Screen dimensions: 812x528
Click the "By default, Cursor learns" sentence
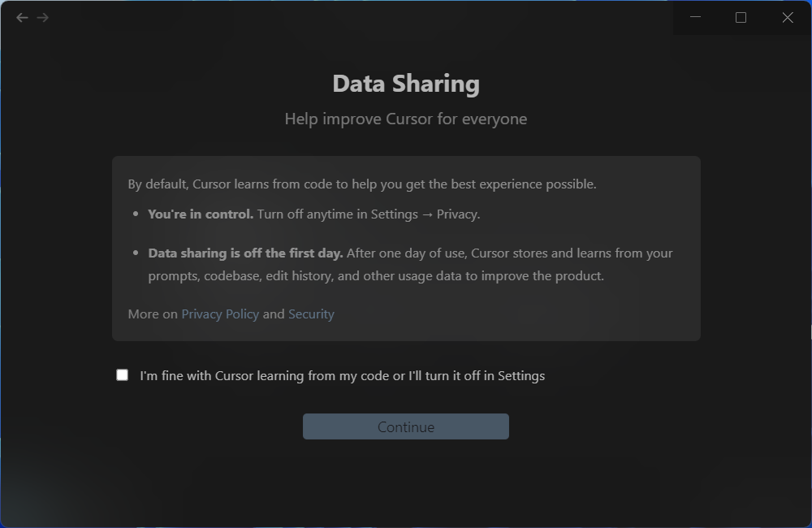(362, 184)
